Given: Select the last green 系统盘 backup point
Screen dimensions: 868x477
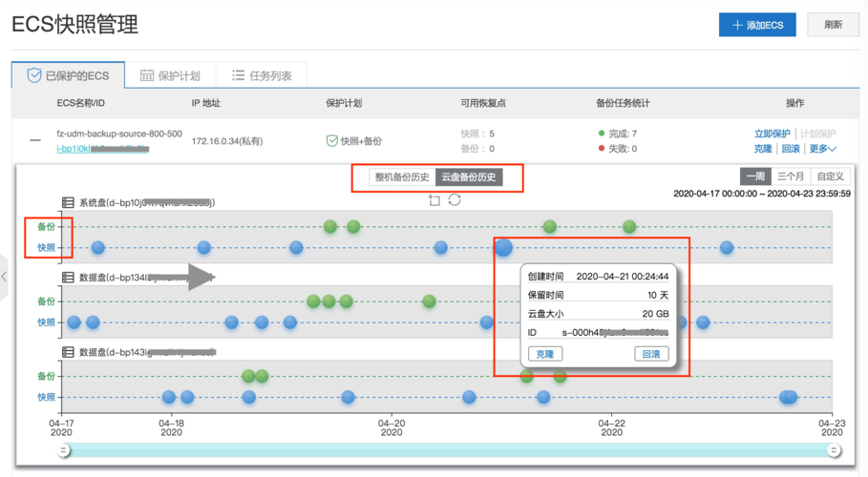Looking at the screenshot, I should tap(629, 226).
